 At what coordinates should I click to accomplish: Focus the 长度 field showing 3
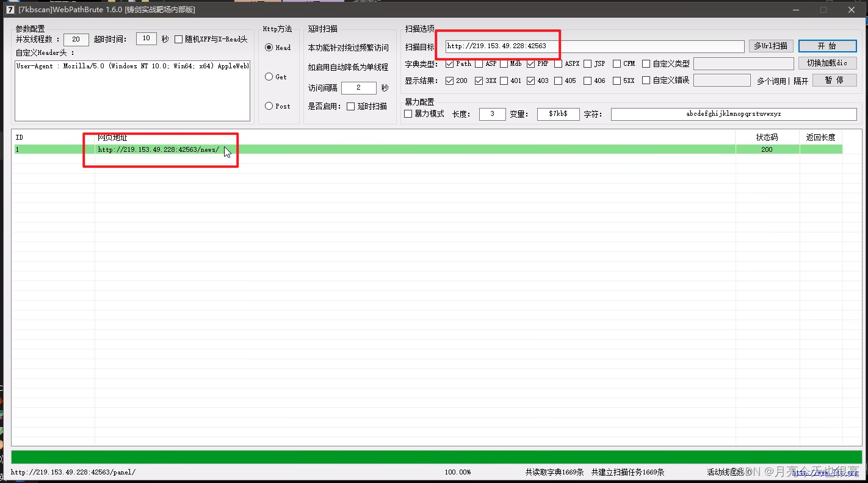coord(493,114)
